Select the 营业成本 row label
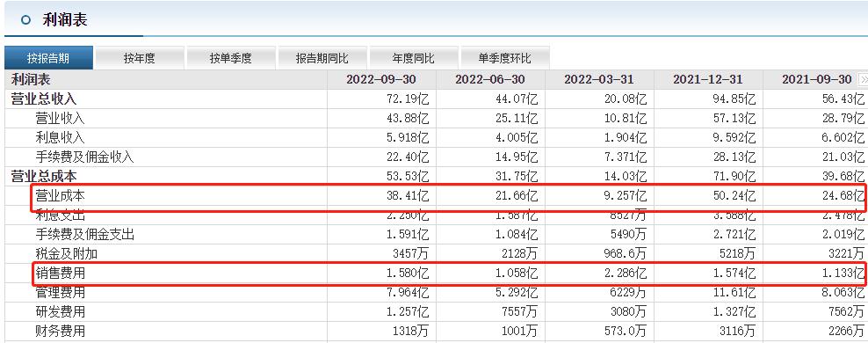 pyautogui.click(x=61, y=196)
